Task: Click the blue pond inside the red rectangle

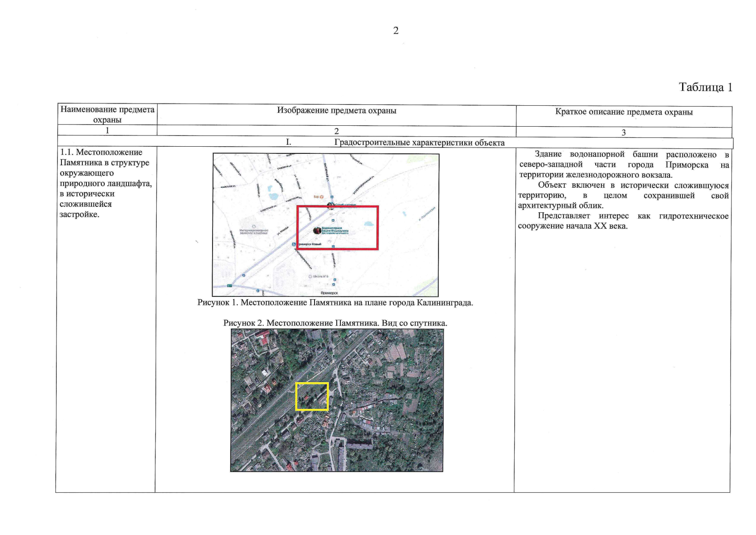Action: click(368, 224)
